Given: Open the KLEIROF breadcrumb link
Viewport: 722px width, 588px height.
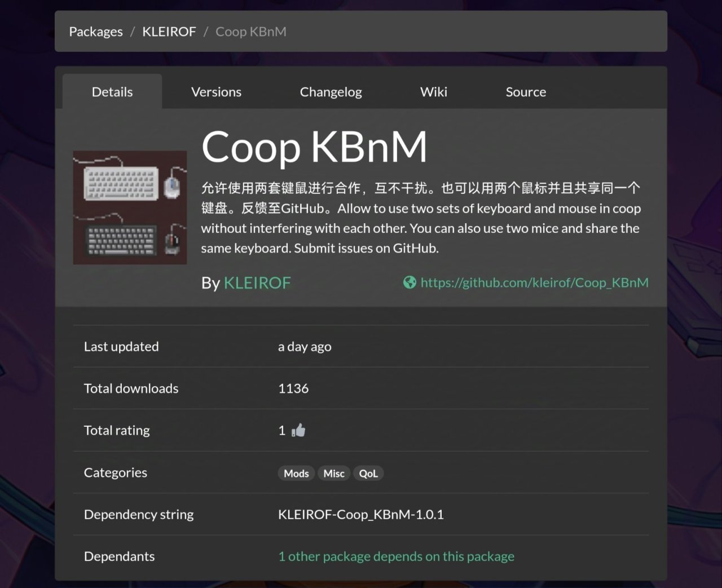Looking at the screenshot, I should [169, 32].
